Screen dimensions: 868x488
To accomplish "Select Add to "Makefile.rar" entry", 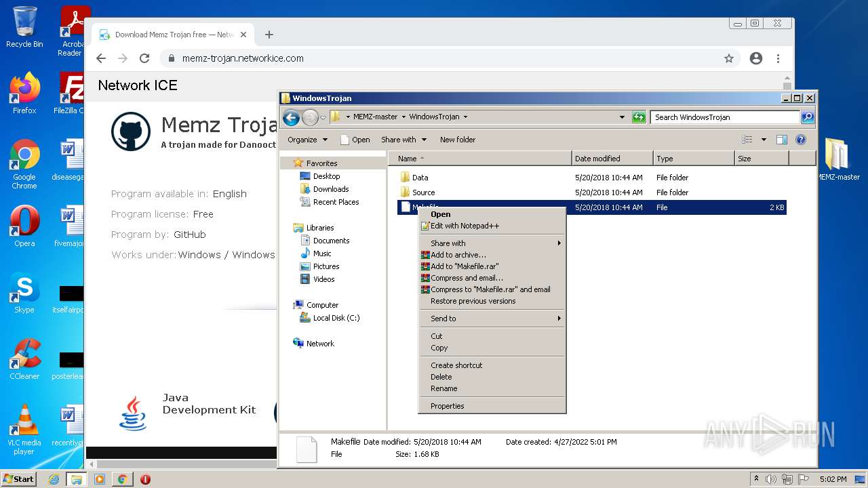I will pos(492,266).
